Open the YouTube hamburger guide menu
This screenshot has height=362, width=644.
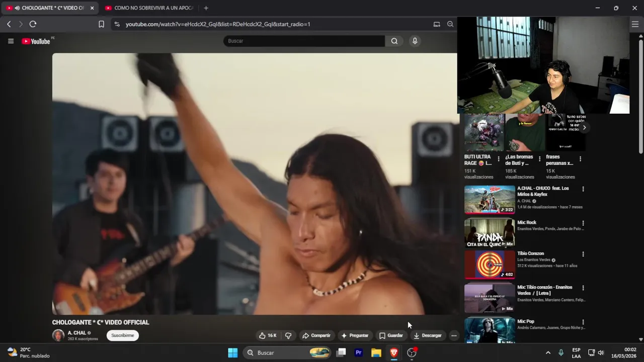[x=11, y=41]
